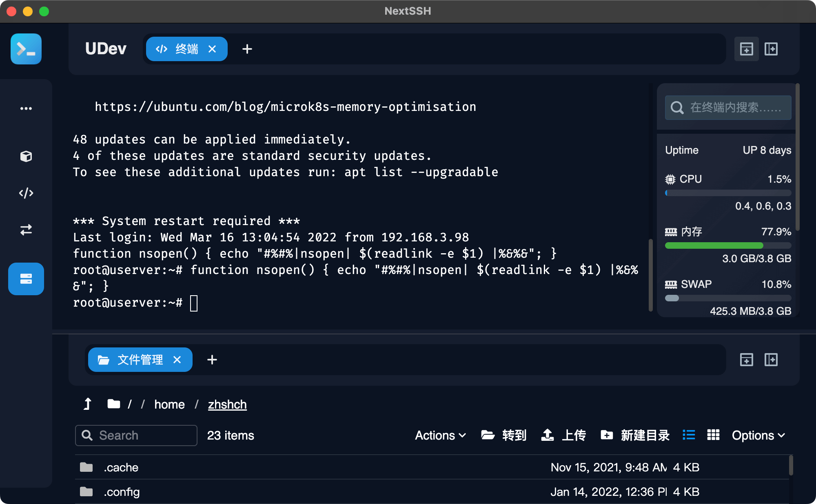The image size is (816, 504).
Task: Click the terminal output scrollbar
Action: [650, 276]
